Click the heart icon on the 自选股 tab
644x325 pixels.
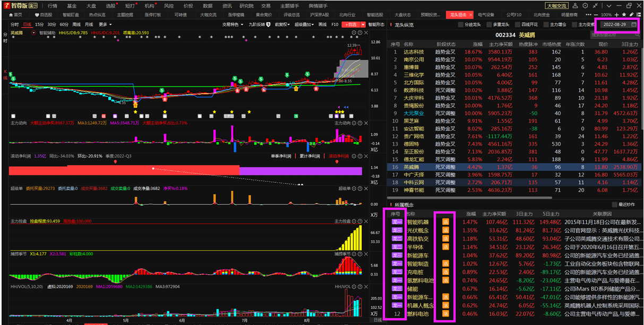37,15
